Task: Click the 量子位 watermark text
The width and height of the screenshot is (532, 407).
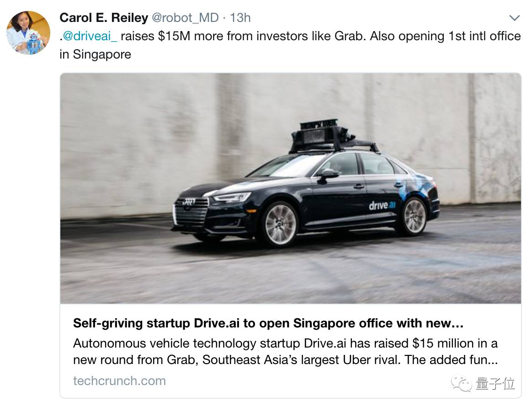Action: click(x=495, y=384)
